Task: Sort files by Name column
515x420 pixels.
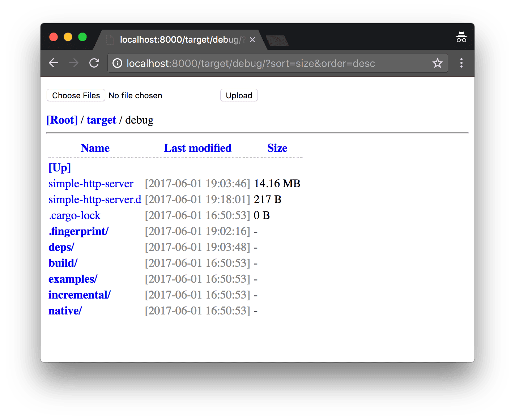Action: pyautogui.click(x=95, y=148)
